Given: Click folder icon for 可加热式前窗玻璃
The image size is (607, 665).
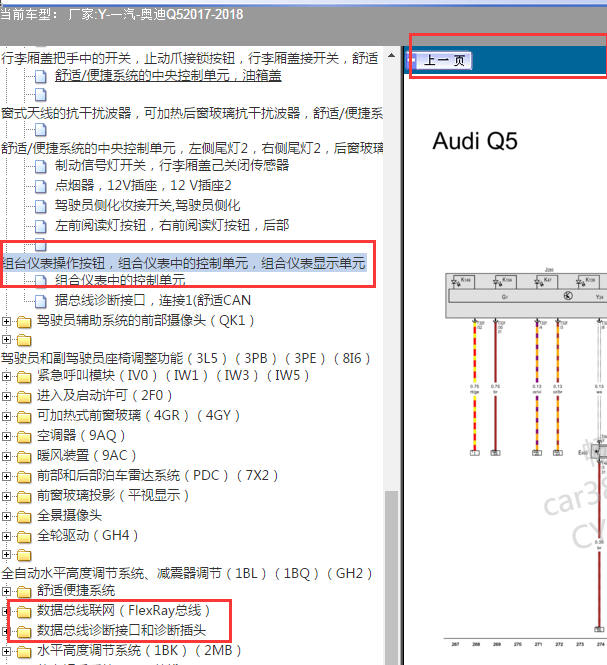Looking at the screenshot, I should click(24, 416).
